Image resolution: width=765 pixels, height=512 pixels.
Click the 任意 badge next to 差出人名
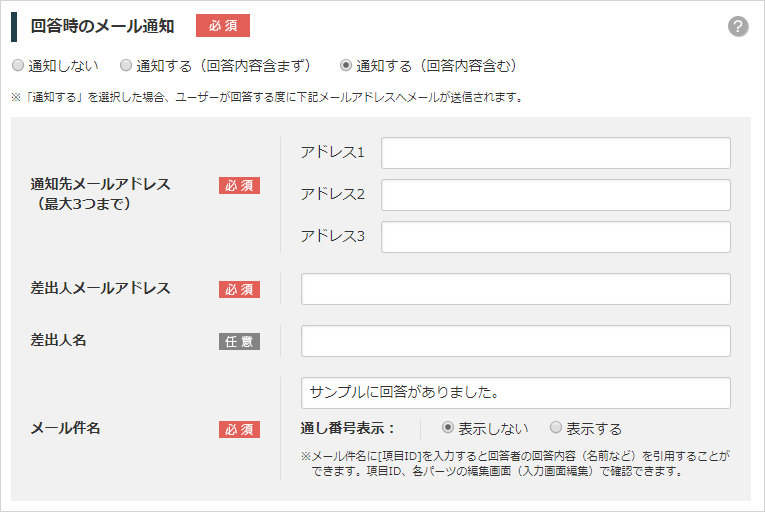click(x=239, y=341)
